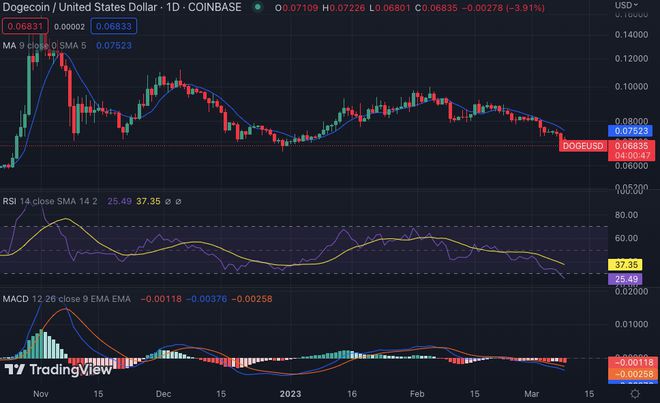660x403 pixels.
Task: Click the purple 25.49 RSI axis label
Action: (624, 280)
